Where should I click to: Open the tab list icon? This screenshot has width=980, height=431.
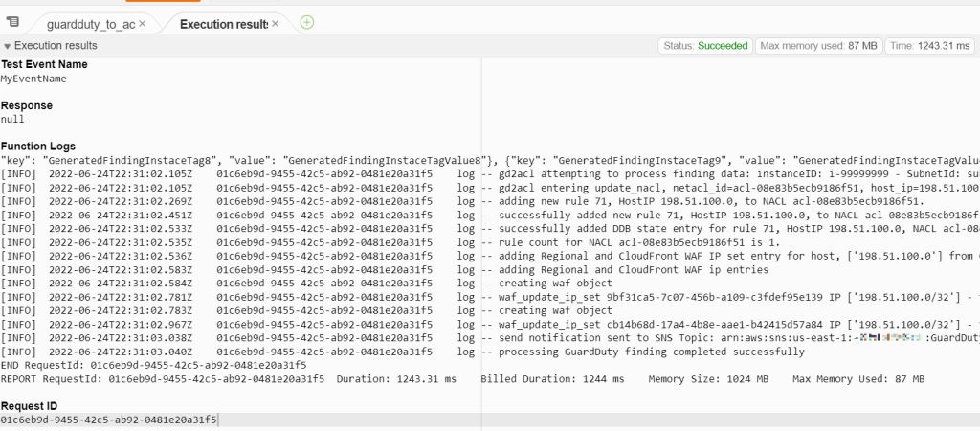(x=12, y=23)
